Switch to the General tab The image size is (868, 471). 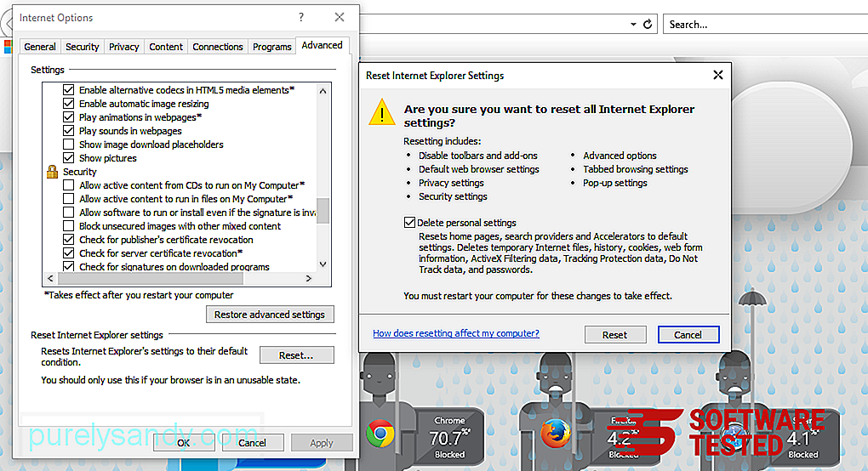pyautogui.click(x=40, y=47)
